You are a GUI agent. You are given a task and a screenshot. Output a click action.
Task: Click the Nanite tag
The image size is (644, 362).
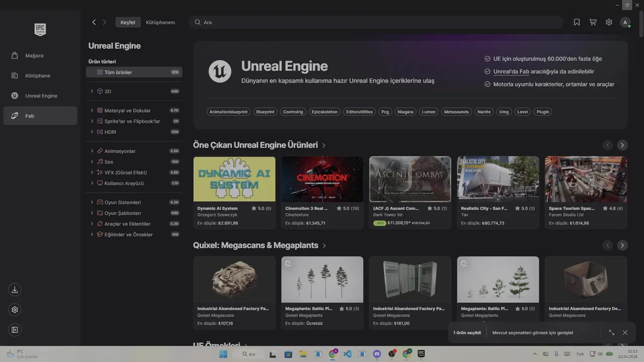pos(484,112)
